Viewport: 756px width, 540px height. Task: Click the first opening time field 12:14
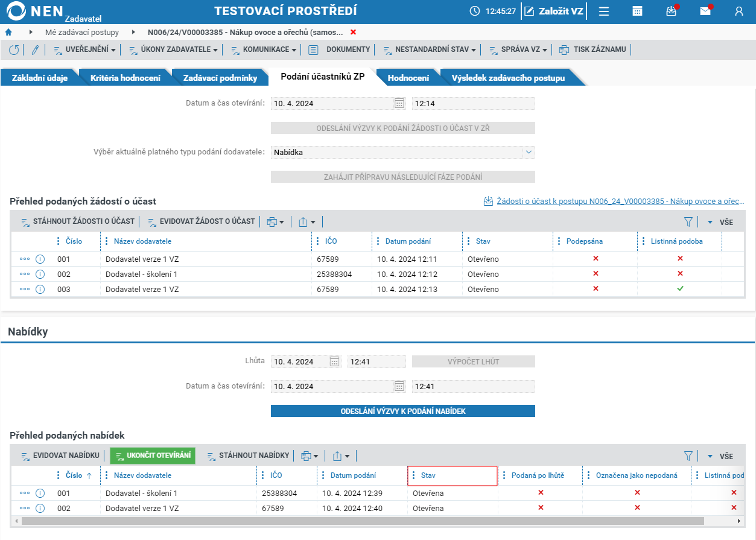(x=474, y=103)
